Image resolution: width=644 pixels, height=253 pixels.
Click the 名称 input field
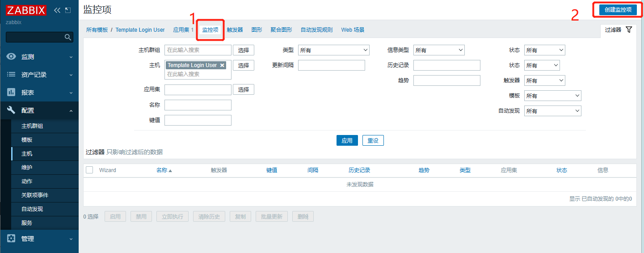click(x=198, y=105)
